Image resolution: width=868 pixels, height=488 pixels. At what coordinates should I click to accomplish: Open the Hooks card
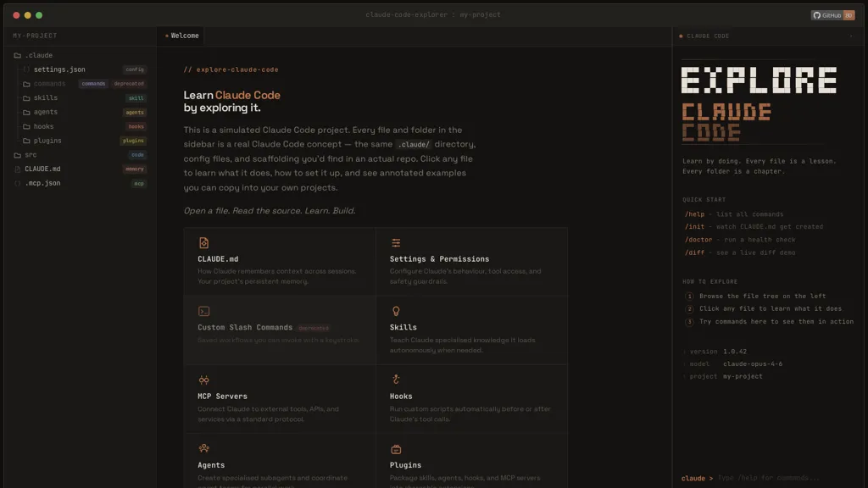click(471, 399)
